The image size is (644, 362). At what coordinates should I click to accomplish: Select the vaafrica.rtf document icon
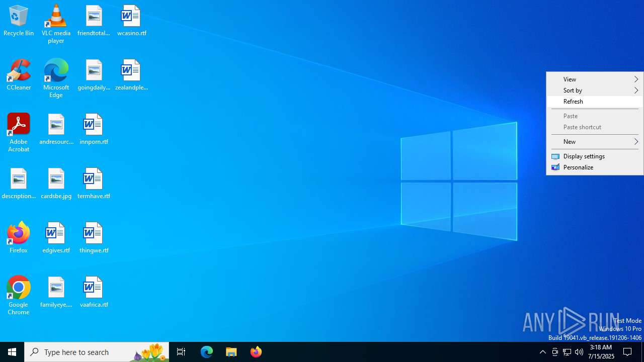[94, 292]
